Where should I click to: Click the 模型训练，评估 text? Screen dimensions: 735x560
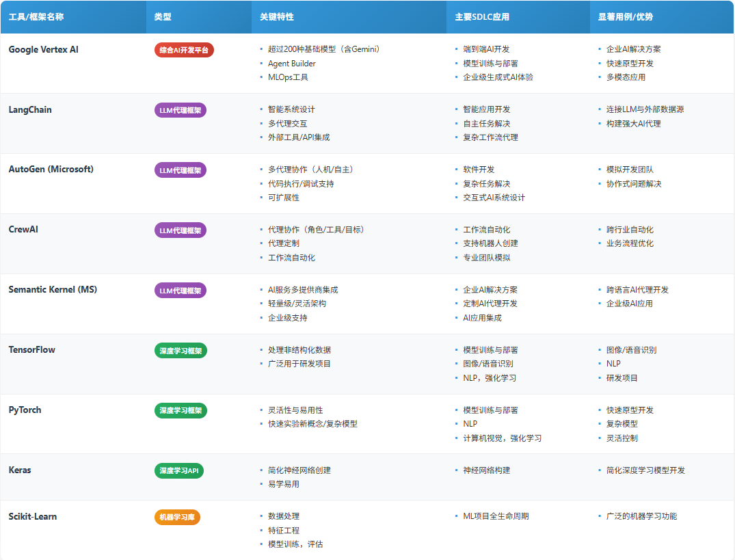(x=295, y=544)
